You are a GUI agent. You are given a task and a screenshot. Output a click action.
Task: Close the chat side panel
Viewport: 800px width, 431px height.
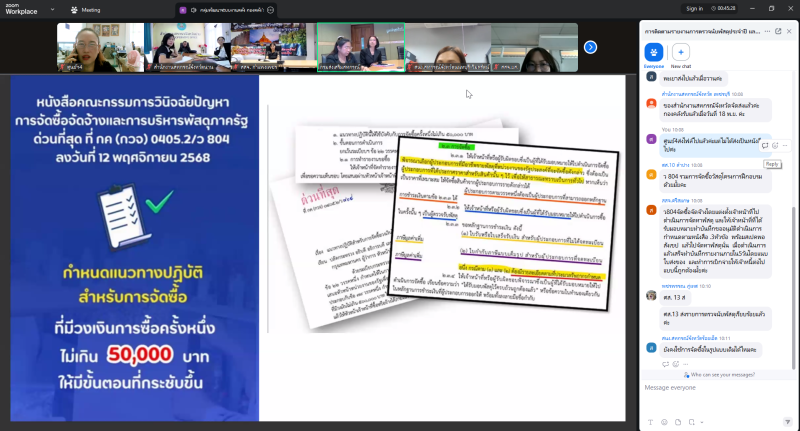(x=790, y=31)
